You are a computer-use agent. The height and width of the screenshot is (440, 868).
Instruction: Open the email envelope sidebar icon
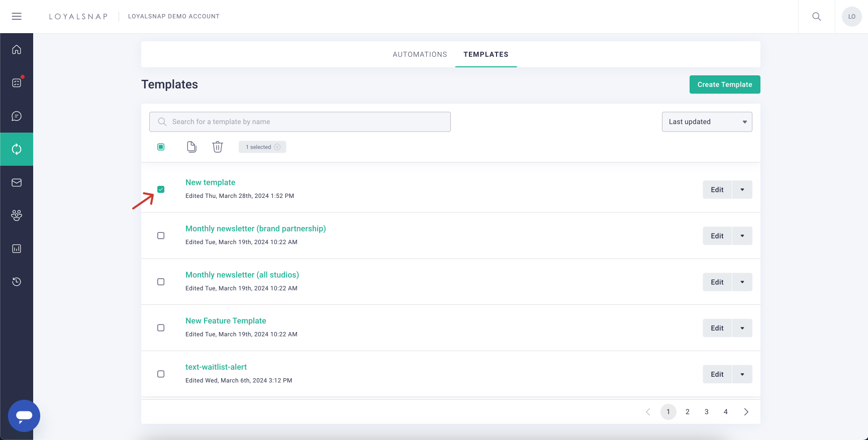[x=17, y=182]
